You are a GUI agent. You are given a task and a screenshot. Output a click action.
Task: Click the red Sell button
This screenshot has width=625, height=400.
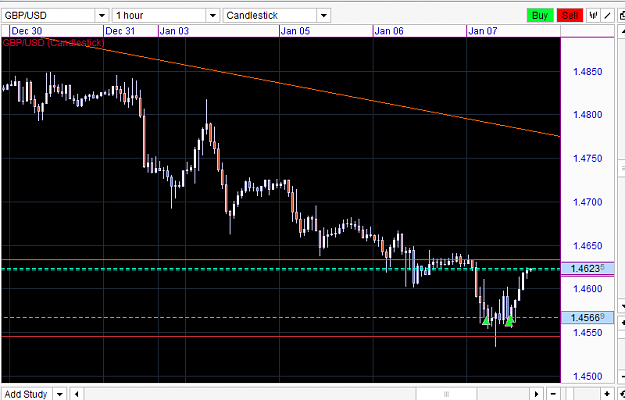coord(570,16)
